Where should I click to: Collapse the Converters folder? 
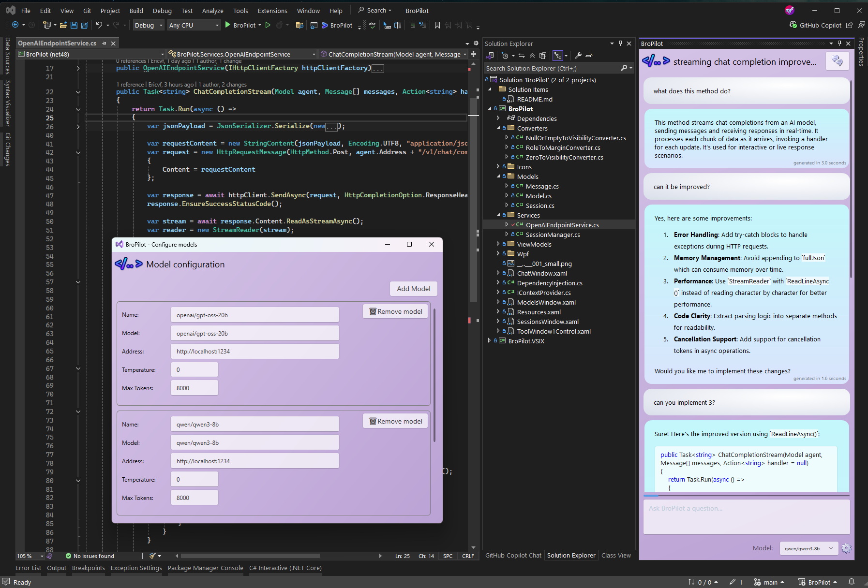(x=498, y=128)
